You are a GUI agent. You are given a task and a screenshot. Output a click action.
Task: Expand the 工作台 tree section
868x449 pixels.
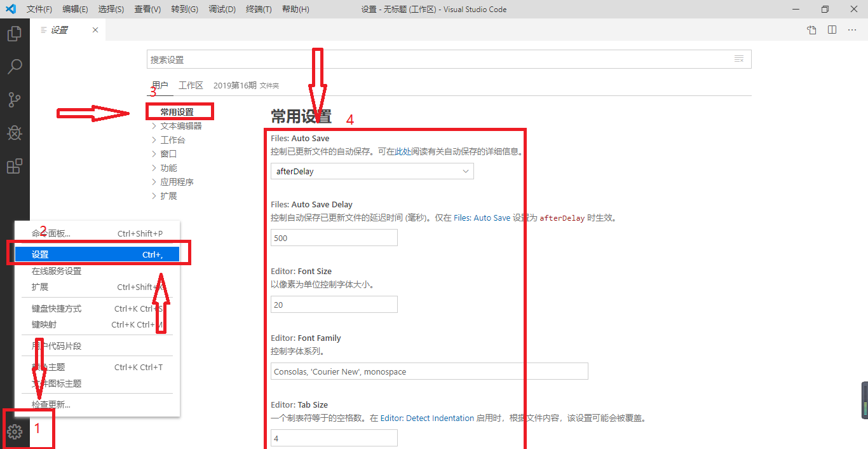168,140
